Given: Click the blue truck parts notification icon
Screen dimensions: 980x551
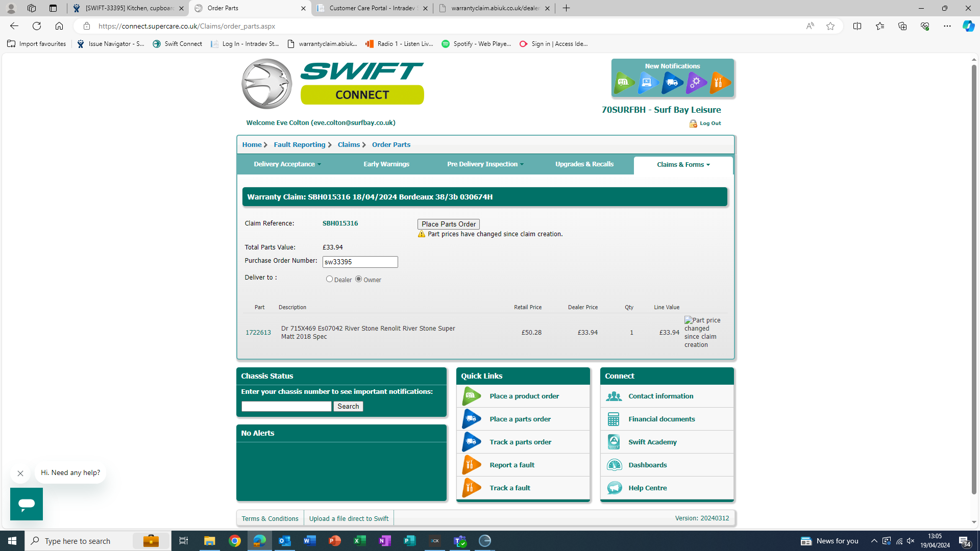Looking at the screenshot, I should (672, 83).
